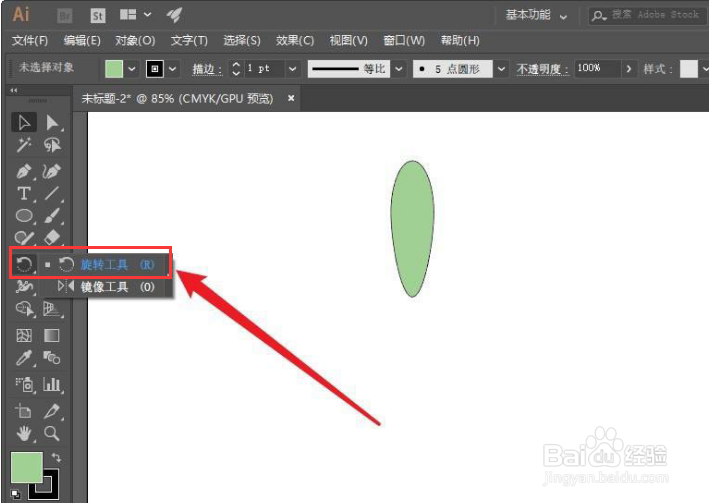Open the 窗口(W) menu
709x503 pixels.
tap(404, 41)
